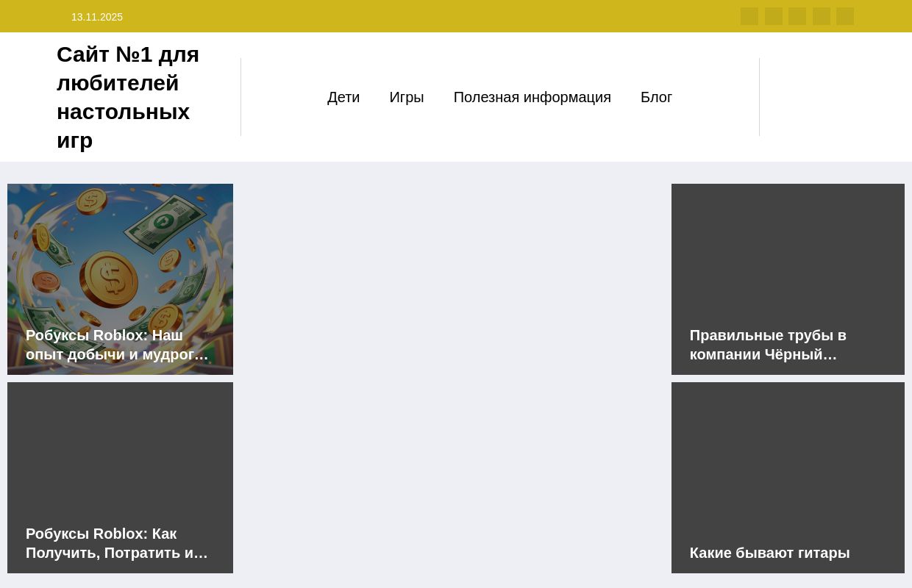Click dark placeholder image above Правильные трубы title

788,250
